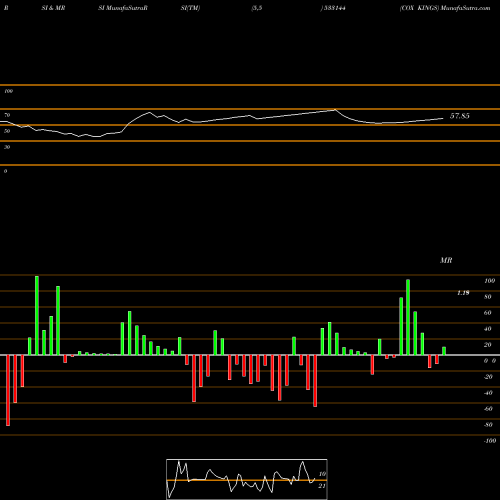Click the RSI line peak touching the 70 line
The height and width of the screenshot is (500, 500).
click(335, 110)
